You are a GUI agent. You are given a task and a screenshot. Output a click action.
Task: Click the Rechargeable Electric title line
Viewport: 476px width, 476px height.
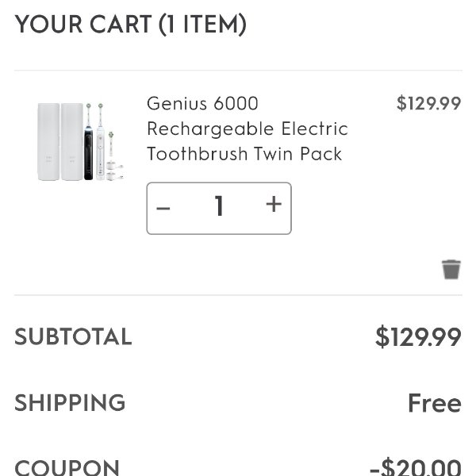coord(248,129)
